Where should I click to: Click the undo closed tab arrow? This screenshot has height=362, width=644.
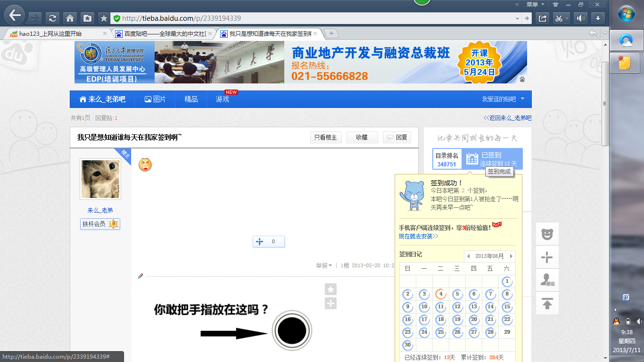coord(593,33)
